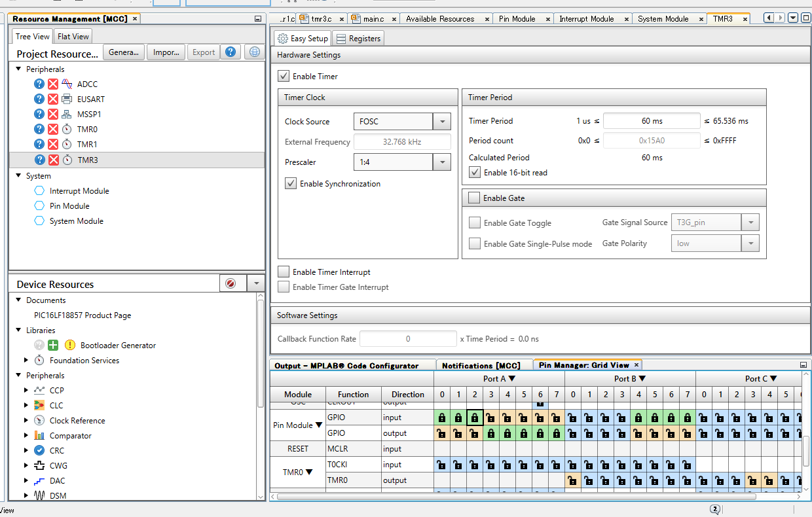Switch to the Registers tab
812x517 pixels.
click(358, 39)
